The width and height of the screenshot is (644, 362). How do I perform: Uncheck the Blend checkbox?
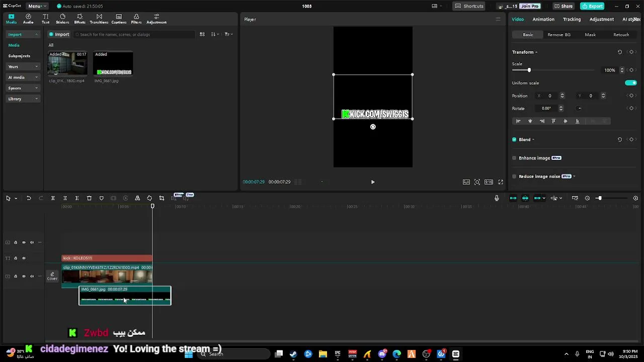click(x=514, y=140)
